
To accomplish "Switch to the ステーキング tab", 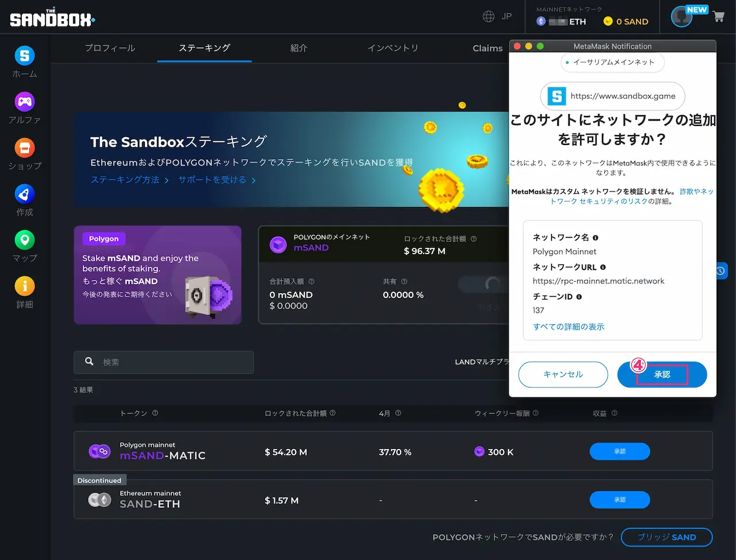I will click(x=204, y=48).
